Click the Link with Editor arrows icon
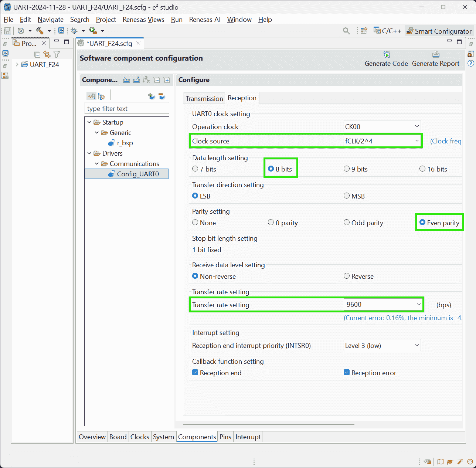476x468 pixels. point(47,54)
